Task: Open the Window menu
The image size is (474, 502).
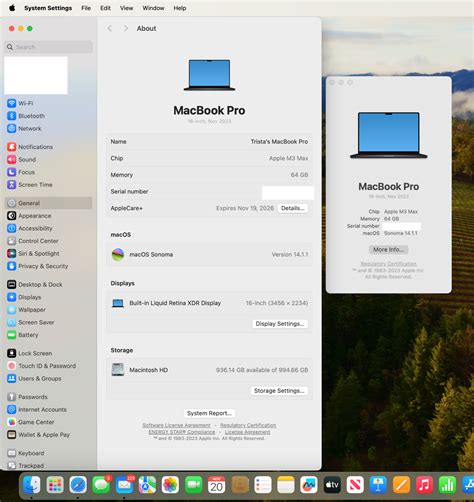Action: (x=153, y=8)
